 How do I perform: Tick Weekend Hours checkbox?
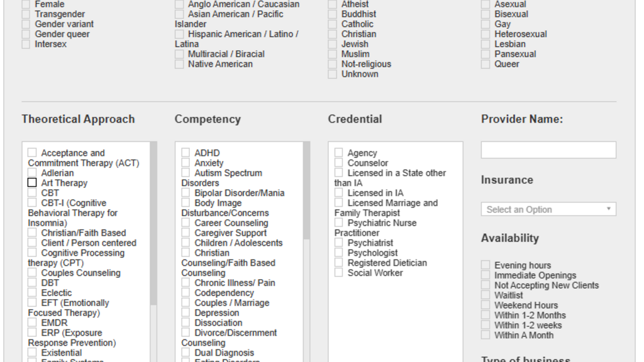pos(486,305)
